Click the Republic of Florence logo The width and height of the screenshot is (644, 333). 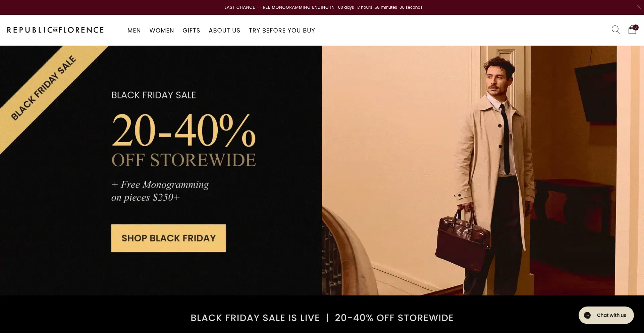55,30
